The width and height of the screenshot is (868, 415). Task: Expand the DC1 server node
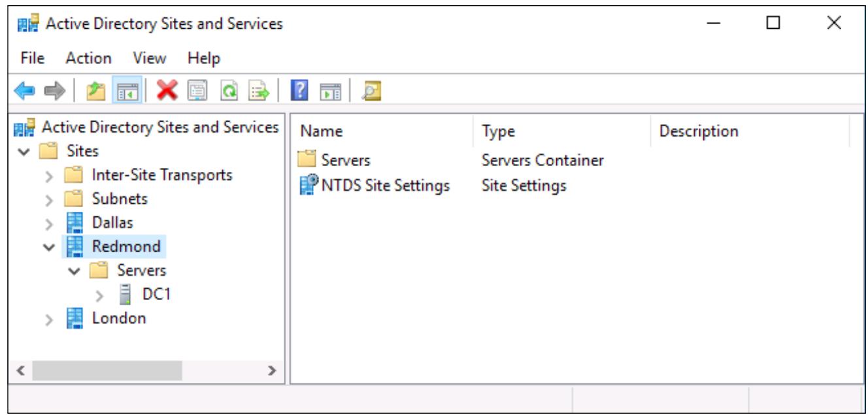pos(99,295)
